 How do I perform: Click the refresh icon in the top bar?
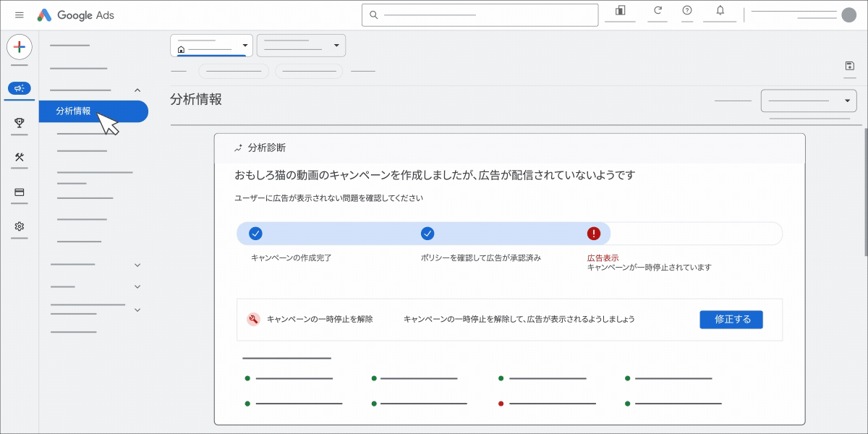(x=657, y=12)
